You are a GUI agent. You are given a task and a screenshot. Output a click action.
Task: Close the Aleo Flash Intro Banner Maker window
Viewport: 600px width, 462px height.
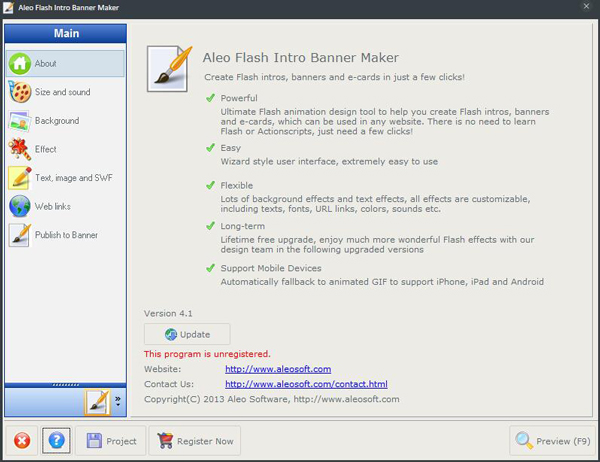click(x=586, y=7)
